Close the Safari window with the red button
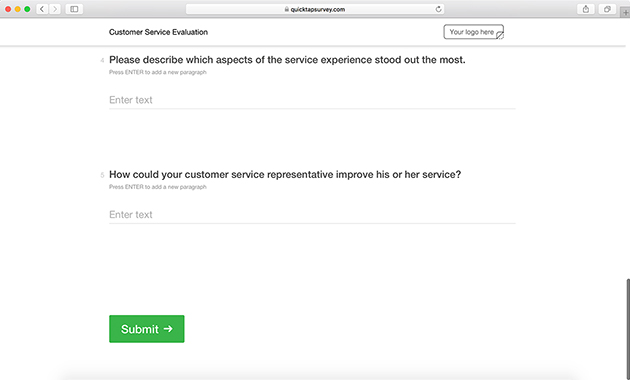This screenshot has width=630, height=380. point(8,9)
